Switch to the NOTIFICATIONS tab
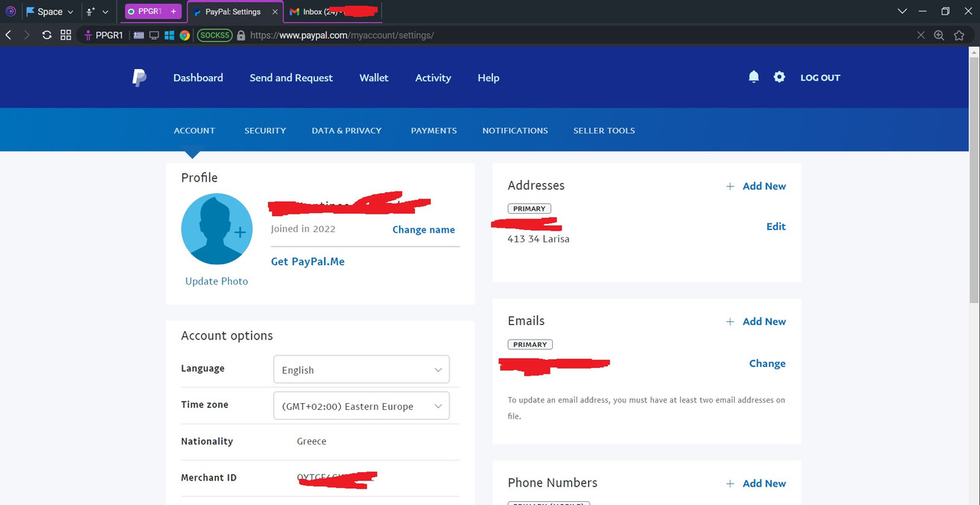This screenshot has height=505, width=980. tap(515, 130)
